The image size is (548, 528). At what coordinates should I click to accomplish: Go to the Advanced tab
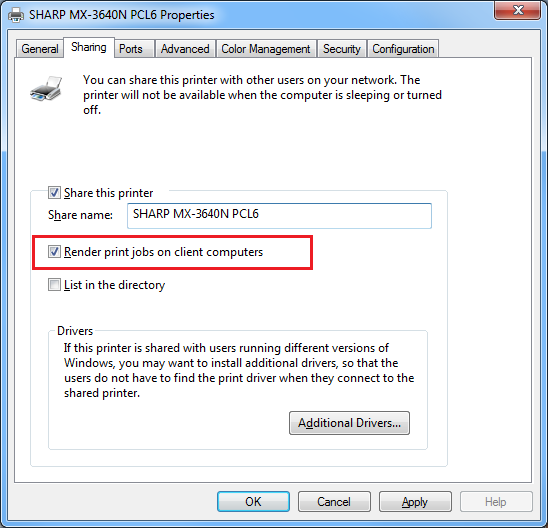[x=185, y=49]
